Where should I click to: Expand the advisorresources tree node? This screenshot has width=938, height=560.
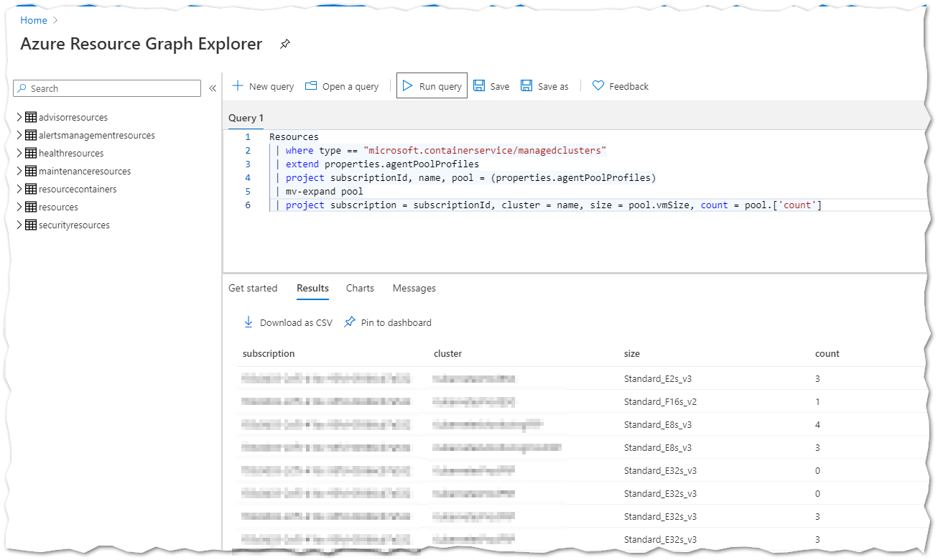point(19,117)
